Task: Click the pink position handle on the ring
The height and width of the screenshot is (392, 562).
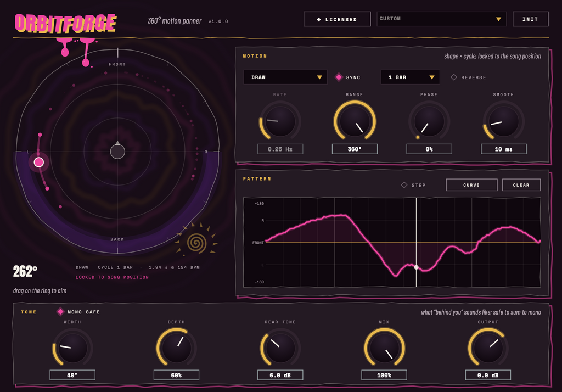Action: [39, 162]
